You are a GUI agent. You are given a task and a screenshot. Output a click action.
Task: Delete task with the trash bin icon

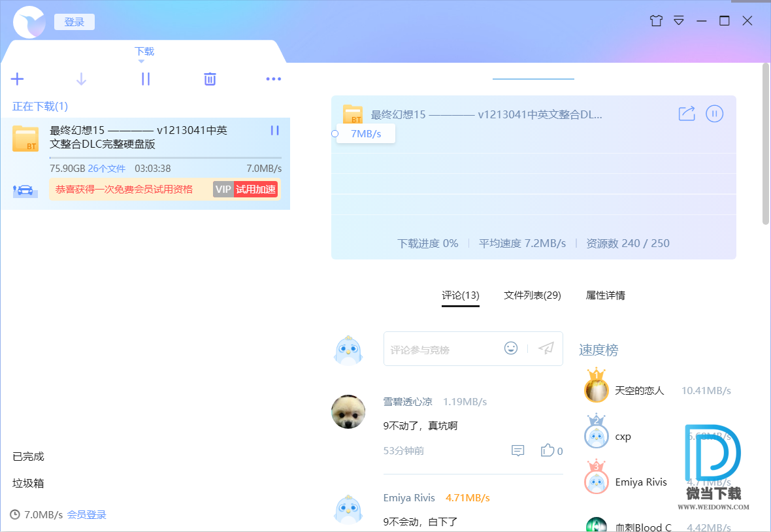coord(210,78)
